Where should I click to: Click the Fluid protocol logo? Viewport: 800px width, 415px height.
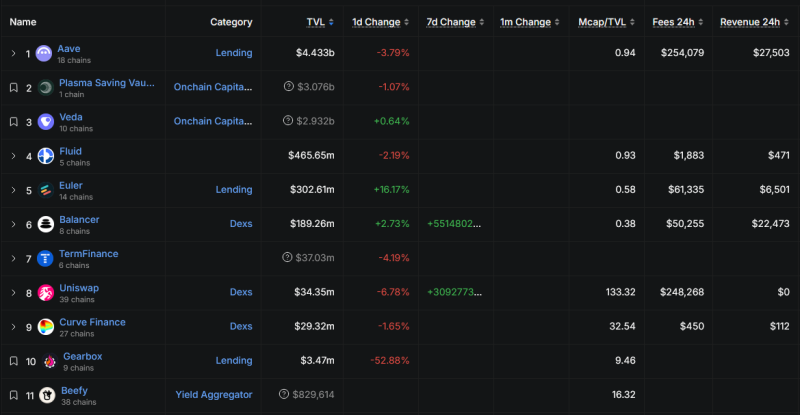point(45,156)
